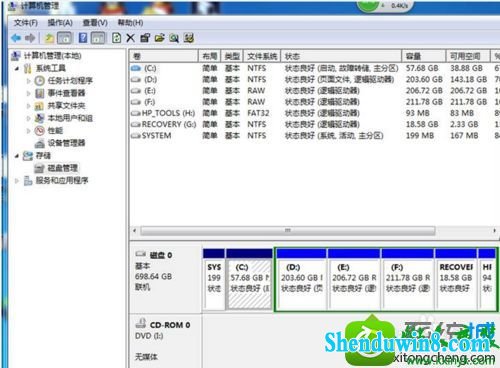500x368 pixels.
Task: Select the RECOVERY (G:) volume row
Action: (x=315, y=124)
